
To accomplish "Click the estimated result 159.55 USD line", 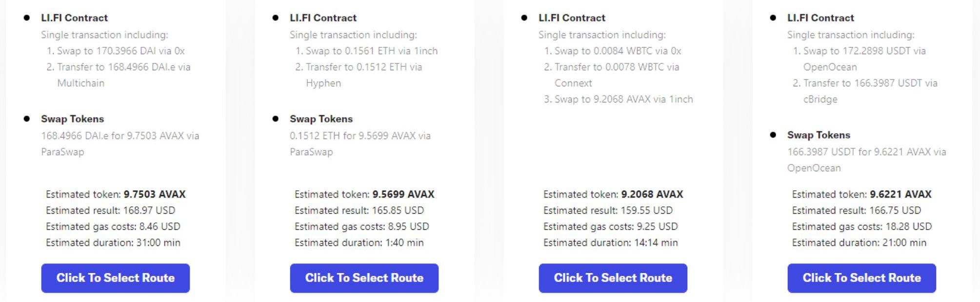I will click(608, 210).
